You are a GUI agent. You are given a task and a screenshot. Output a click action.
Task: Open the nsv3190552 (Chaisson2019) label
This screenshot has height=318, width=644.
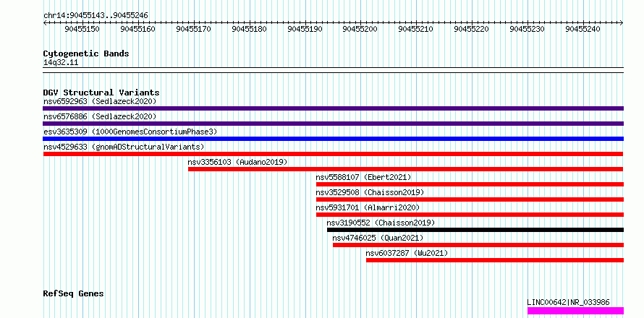tap(381, 223)
